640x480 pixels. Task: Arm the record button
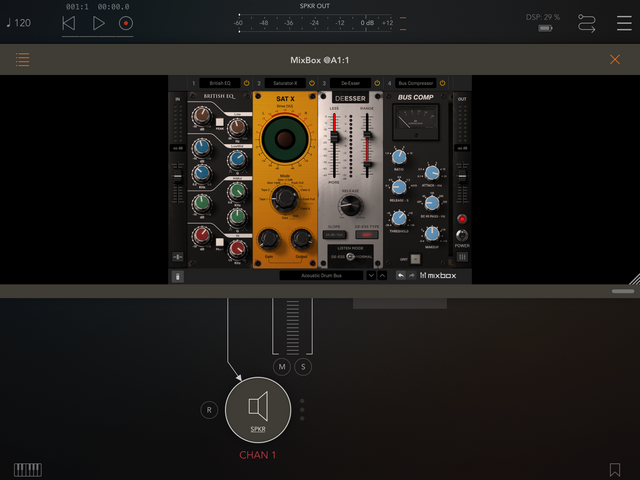(x=126, y=23)
